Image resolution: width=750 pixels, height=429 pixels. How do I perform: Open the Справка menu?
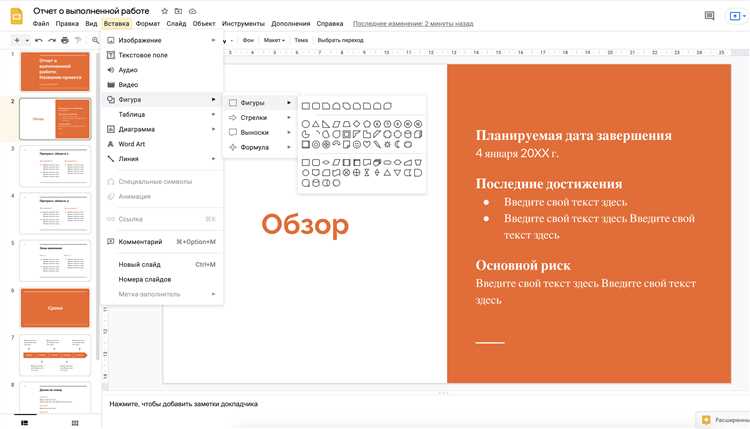coord(330,23)
